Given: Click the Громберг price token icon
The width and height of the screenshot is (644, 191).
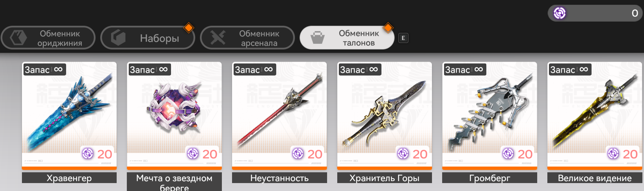Looking at the screenshot, I should 508,154.
